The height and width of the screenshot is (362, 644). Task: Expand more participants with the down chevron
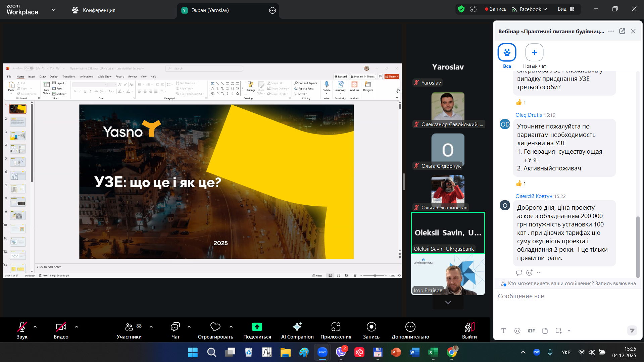click(x=448, y=302)
